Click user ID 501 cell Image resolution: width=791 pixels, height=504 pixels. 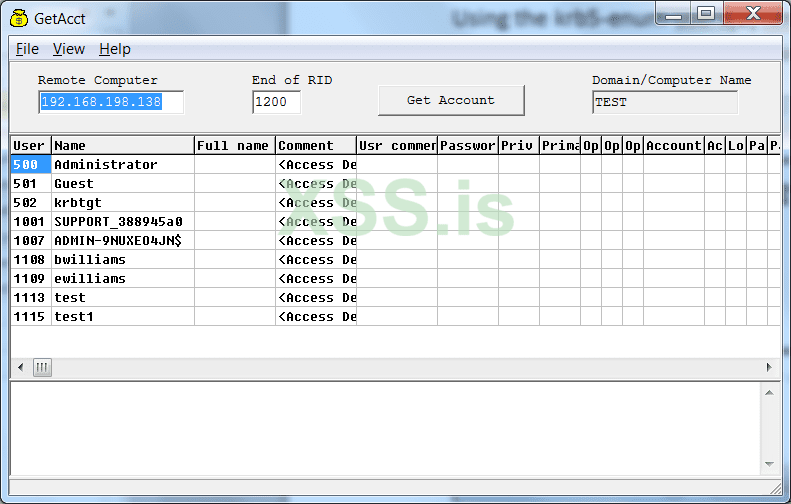pos(31,184)
